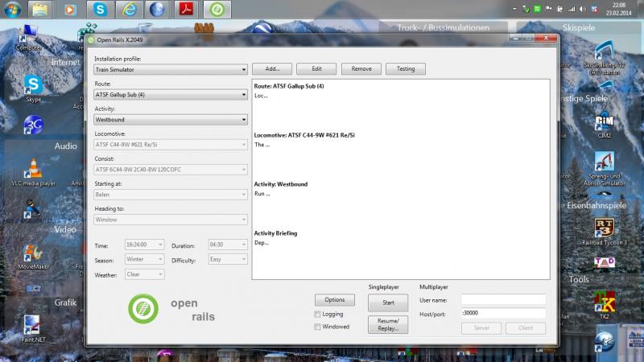
Task: Launch VLC media player desktop icon
Action: click(33, 172)
